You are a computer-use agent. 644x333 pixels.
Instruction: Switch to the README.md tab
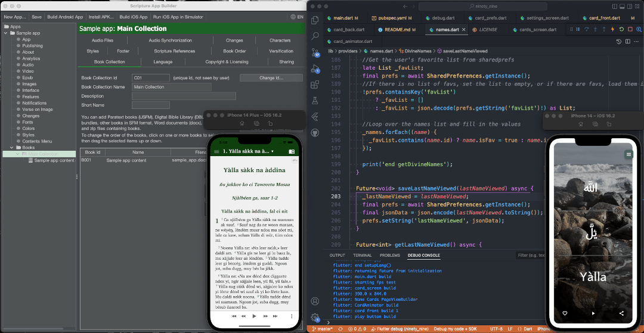point(397,30)
